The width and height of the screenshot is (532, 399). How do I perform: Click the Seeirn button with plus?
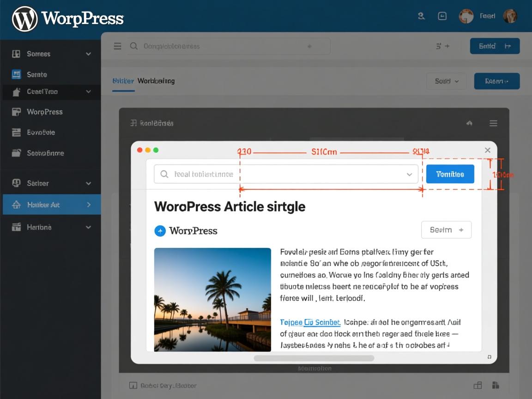[446, 230]
